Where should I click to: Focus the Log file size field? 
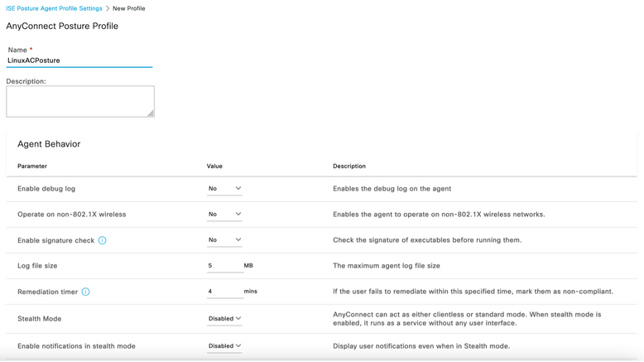(x=224, y=266)
